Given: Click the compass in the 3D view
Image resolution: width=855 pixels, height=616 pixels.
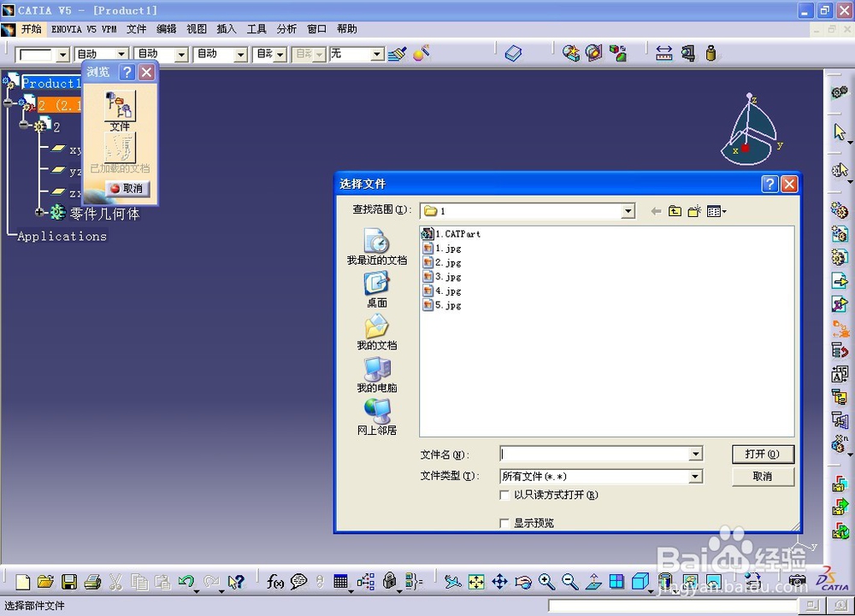Looking at the screenshot, I should [x=751, y=130].
